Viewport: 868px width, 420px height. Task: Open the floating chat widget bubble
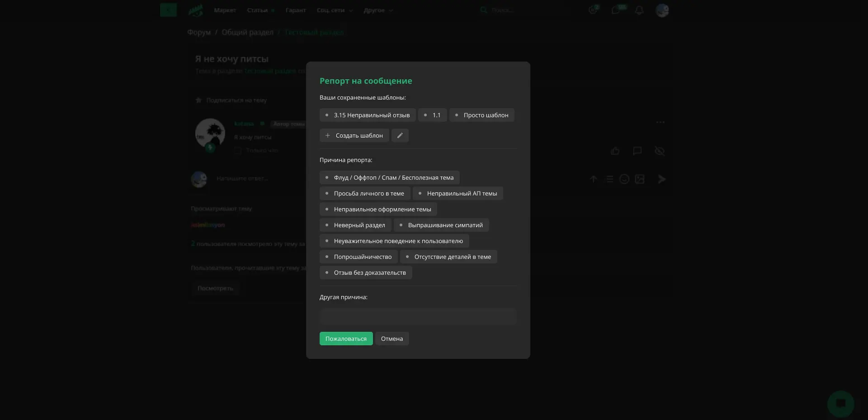coord(840,403)
